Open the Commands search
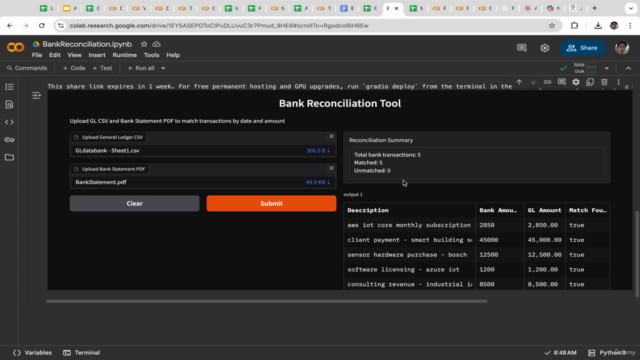This screenshot has height=360, width=640. (27, 68)
